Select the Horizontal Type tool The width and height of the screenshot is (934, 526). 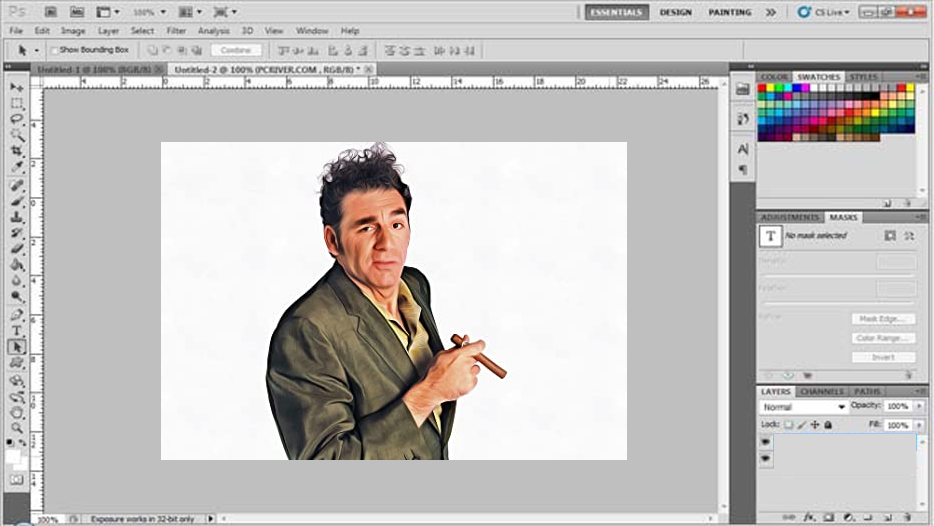17,331
